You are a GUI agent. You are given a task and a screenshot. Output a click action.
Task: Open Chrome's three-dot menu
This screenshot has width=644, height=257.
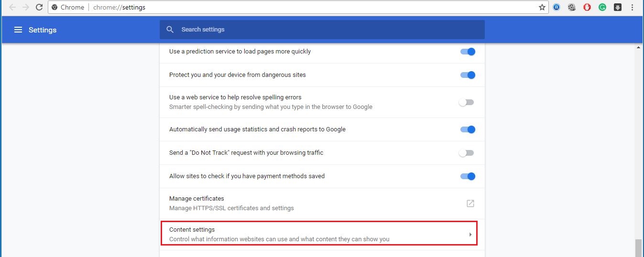click(633, 7)
